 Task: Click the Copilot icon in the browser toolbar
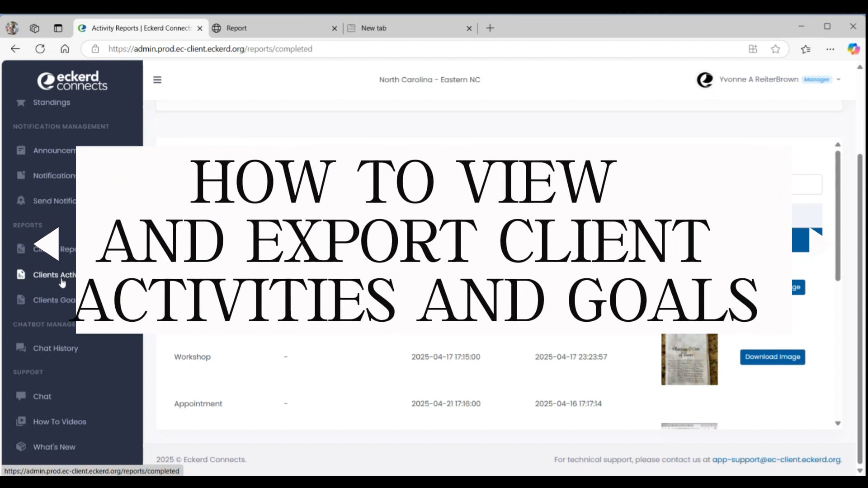[x=854, y=49]
